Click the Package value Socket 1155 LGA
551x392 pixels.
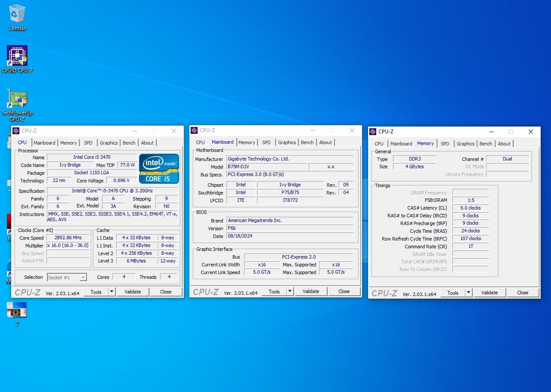coord(92,173)
